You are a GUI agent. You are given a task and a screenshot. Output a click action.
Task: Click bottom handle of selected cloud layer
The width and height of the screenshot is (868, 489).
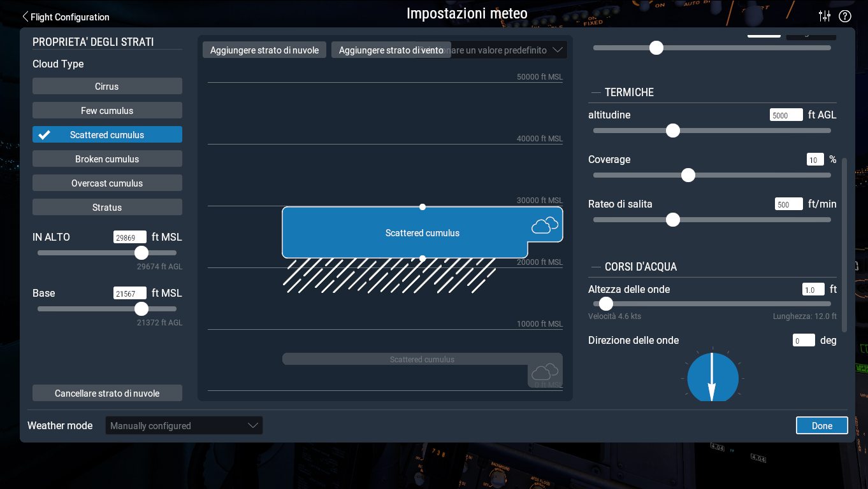coord(423,258)
